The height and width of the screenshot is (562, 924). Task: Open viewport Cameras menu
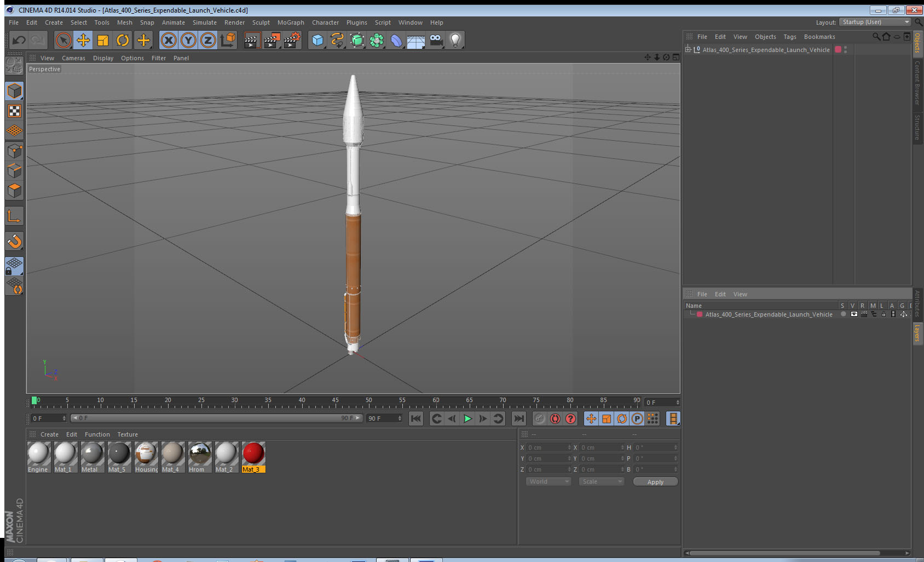(x=73, y=58)
